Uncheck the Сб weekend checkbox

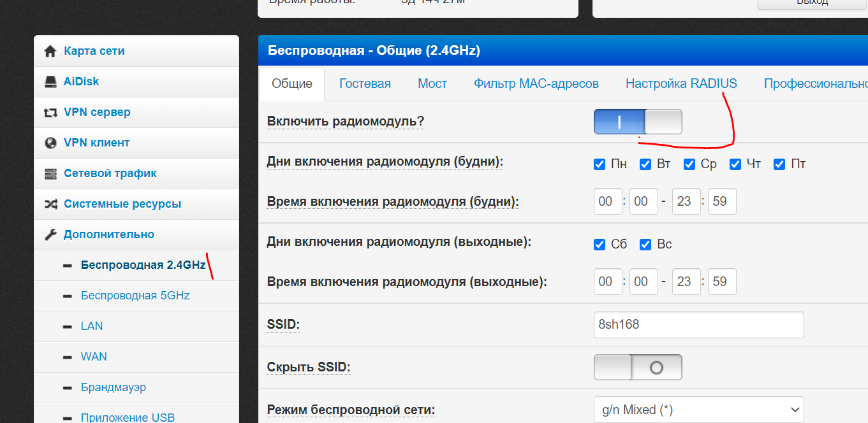(600, 245)
